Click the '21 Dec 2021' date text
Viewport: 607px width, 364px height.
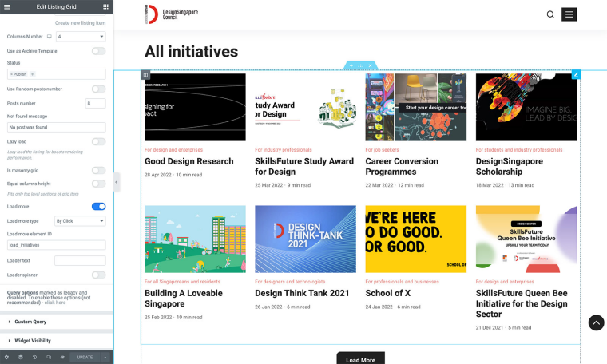coord(490,327)
